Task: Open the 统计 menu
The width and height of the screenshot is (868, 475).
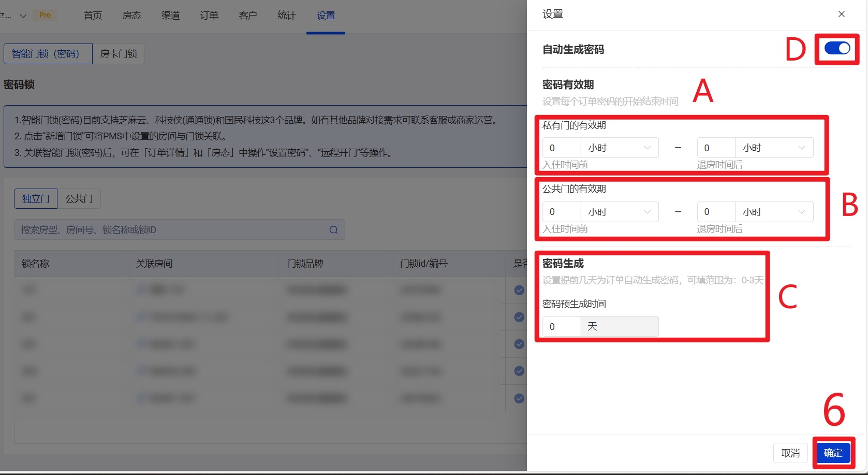Action: 287,16
